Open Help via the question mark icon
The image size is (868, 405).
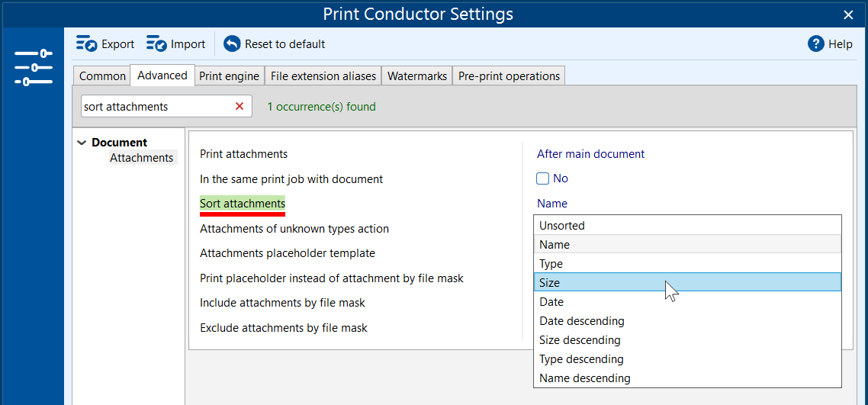(816, 44)
